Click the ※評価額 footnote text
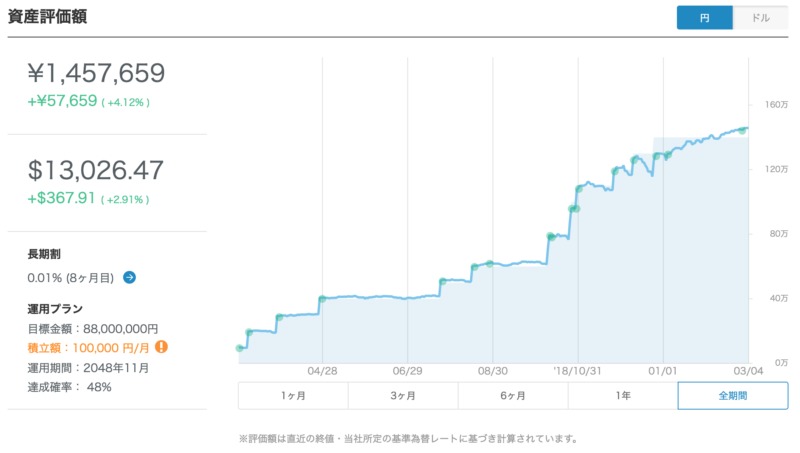Image resolution: width=800 pixels, height=453 pixels. 409,439
